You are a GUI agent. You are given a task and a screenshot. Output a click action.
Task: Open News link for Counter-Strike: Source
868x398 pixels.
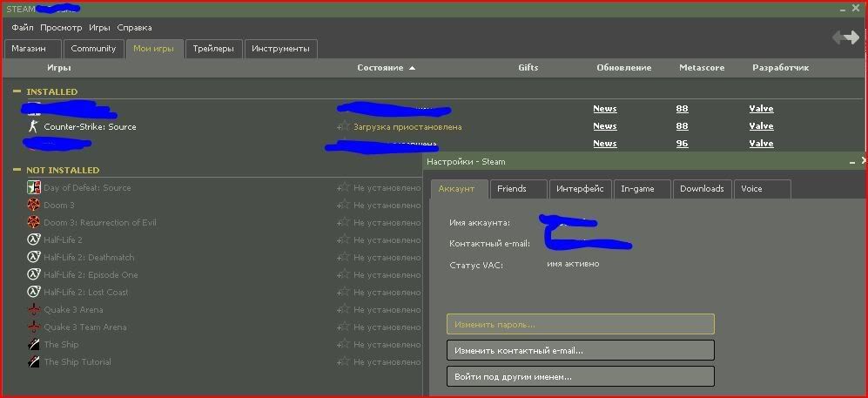[604, 126]
